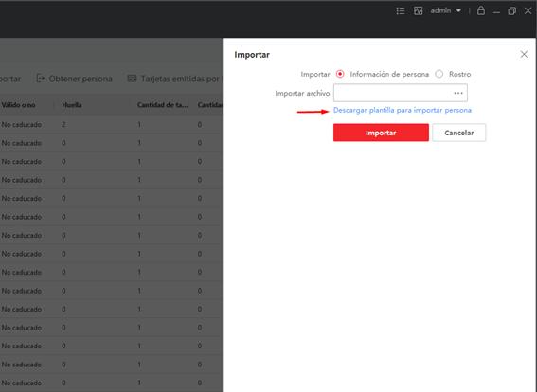Browse for file using three-dots button
The height and width of the screenshot is (392, 537).
(458, 93)
